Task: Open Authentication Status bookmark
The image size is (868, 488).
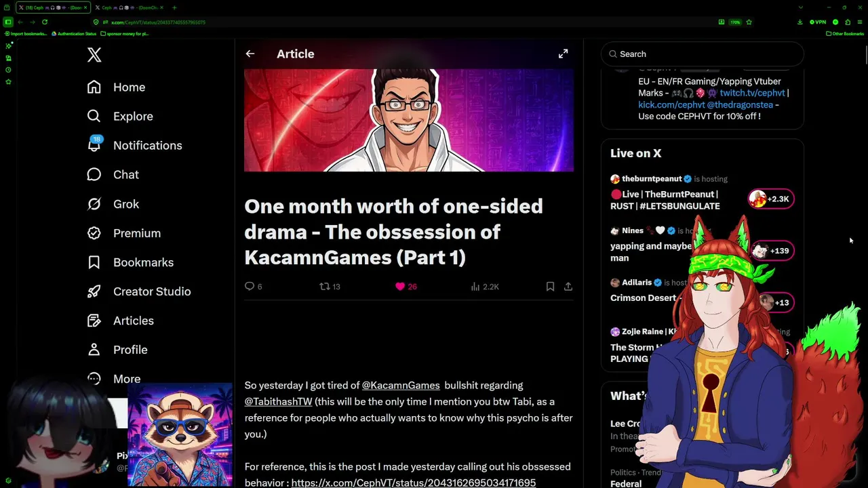Action: pos(74,33)
